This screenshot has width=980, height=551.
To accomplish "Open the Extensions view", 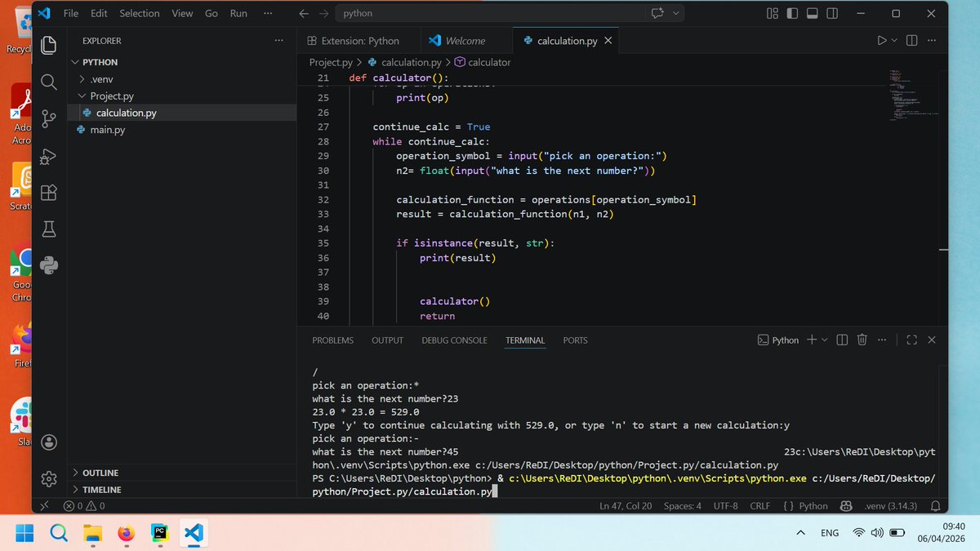I will tap(49, 192).
